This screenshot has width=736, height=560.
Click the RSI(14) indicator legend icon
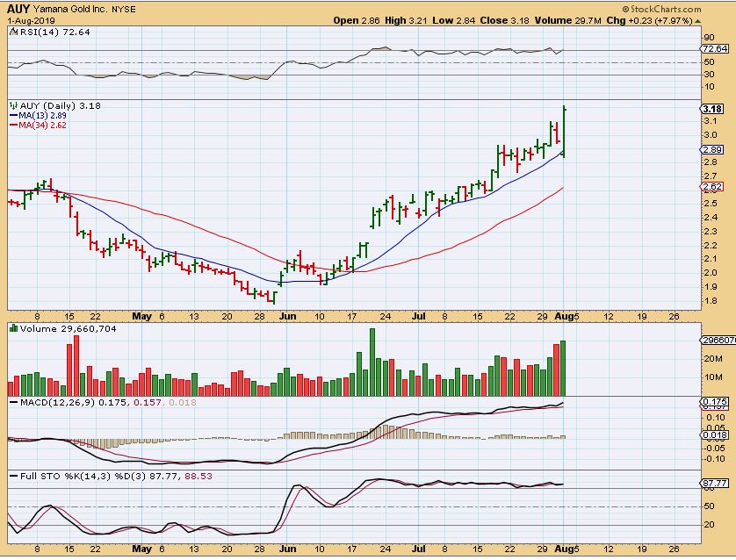click(x=13, y=32)
